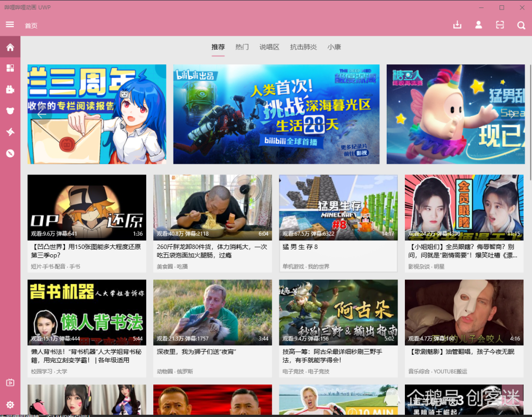Open the search icon in header

click(521, 25)
